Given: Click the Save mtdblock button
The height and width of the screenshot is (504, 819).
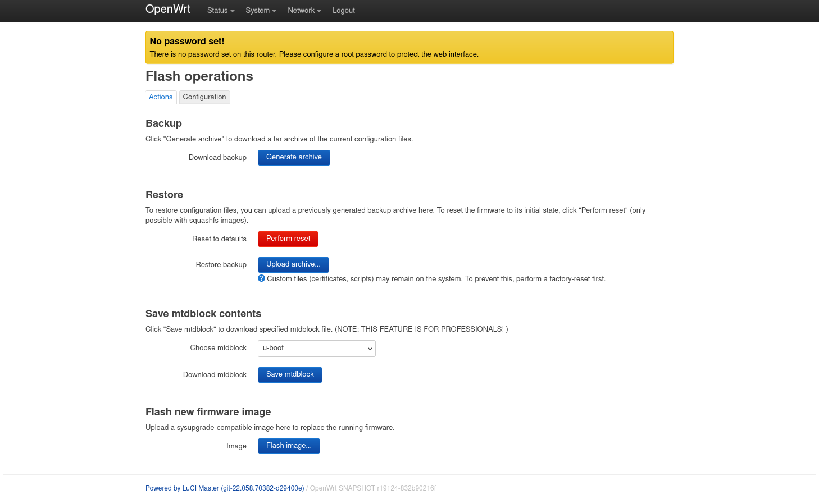Looking at the screenshot, I should 290,374.
